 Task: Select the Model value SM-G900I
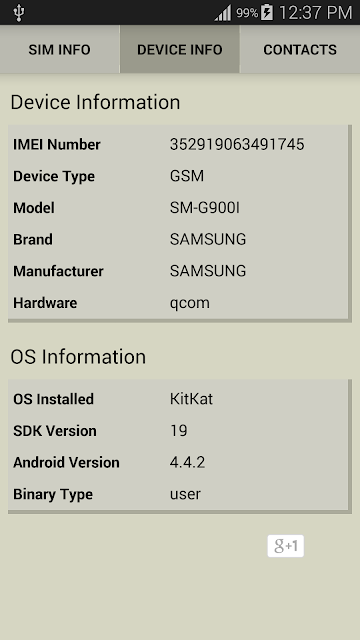coord(205,208)
